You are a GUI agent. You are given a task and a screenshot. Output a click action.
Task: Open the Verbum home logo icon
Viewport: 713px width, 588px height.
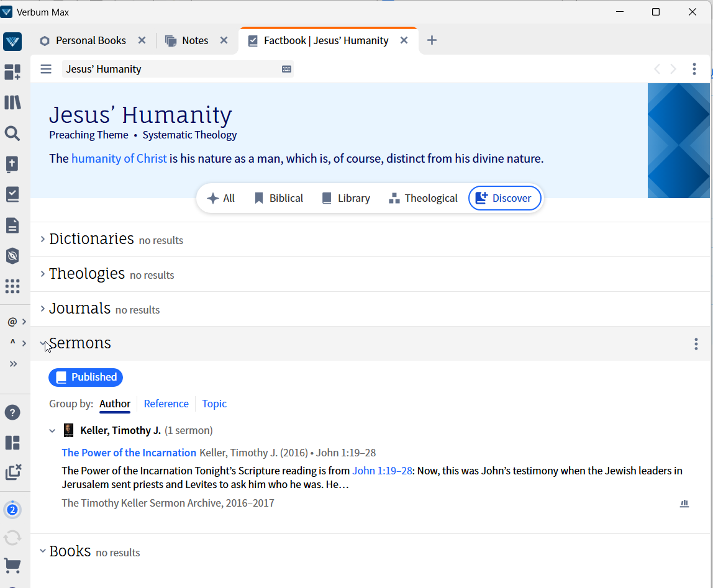click(12, 42)
